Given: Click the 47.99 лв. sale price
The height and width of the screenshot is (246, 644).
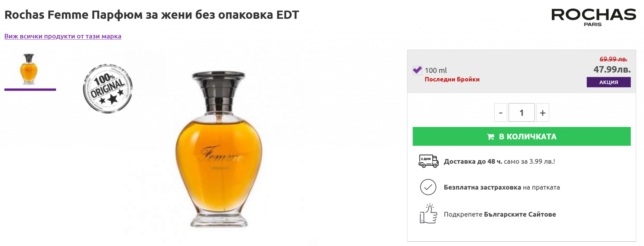Looking at the screenshot, I should coord(612,69).
